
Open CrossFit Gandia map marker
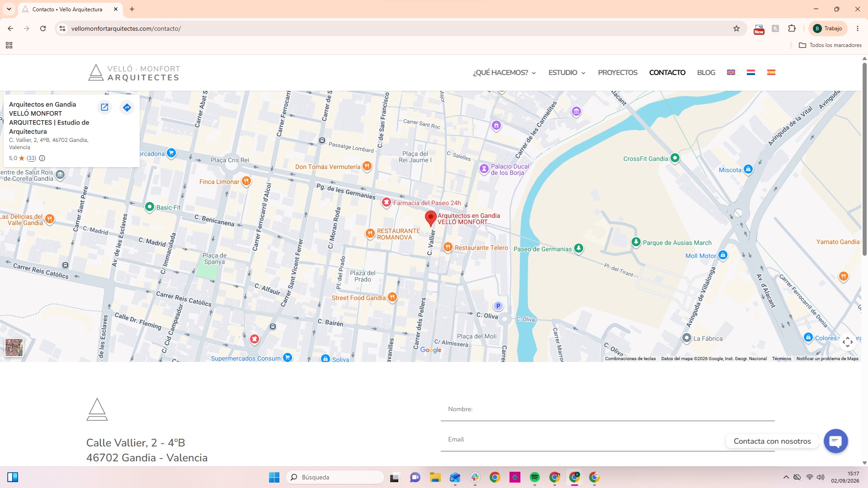pos(675,158)
